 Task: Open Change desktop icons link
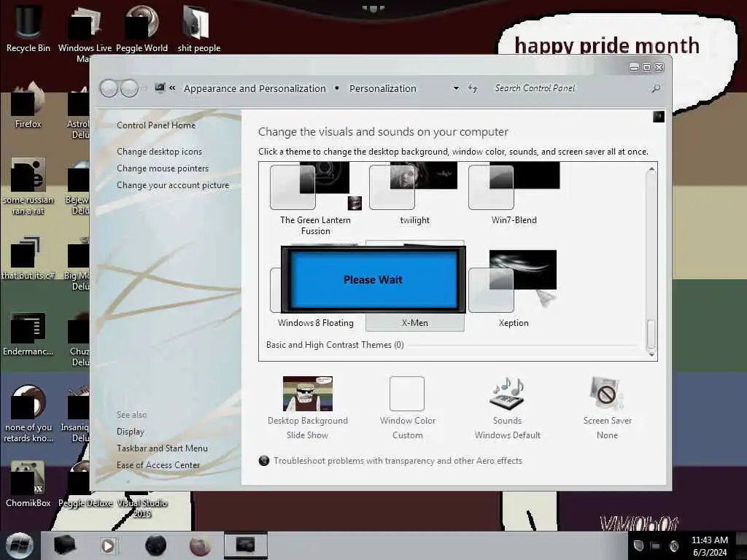tap(159, 152)
